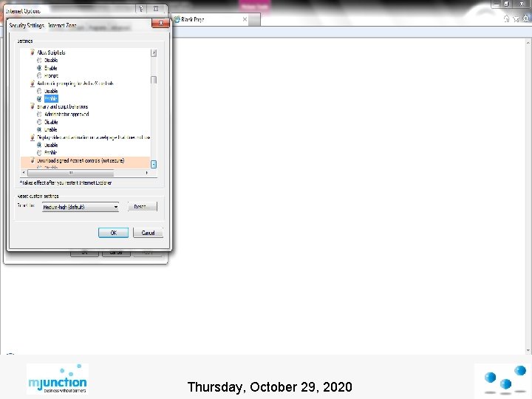Click the date Thursday, October 29, 2020

[270, 386]
